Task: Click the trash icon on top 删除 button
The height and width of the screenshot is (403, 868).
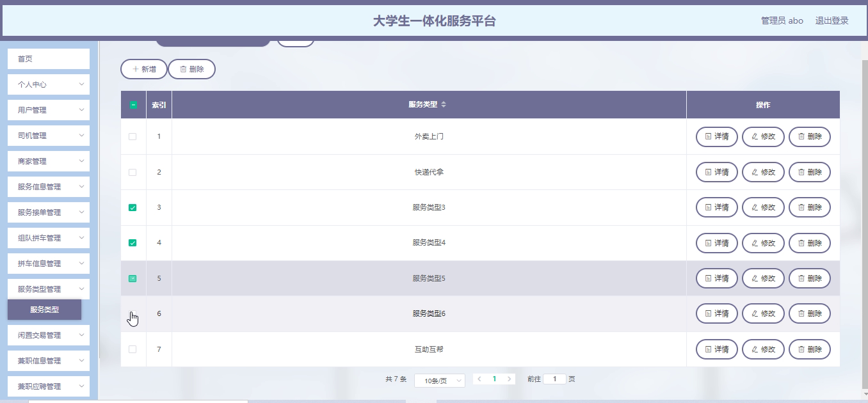Action: click(183, 69)
